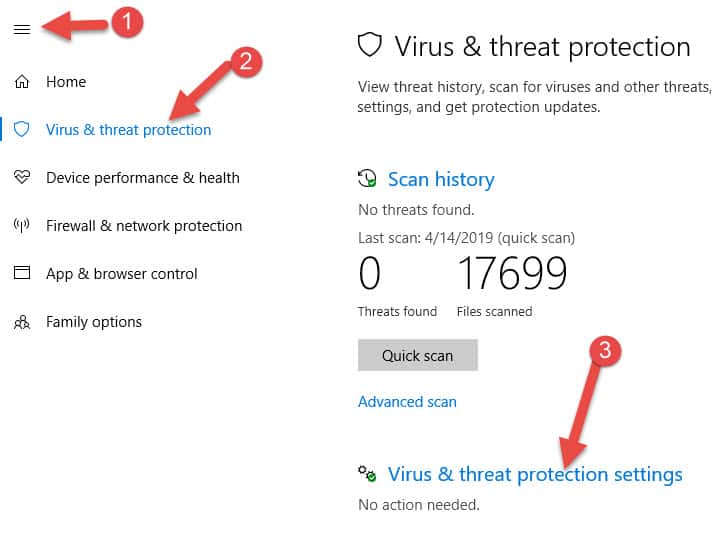Start a Quick scan
Screen dimensions: 717x537
coord(418,355)
